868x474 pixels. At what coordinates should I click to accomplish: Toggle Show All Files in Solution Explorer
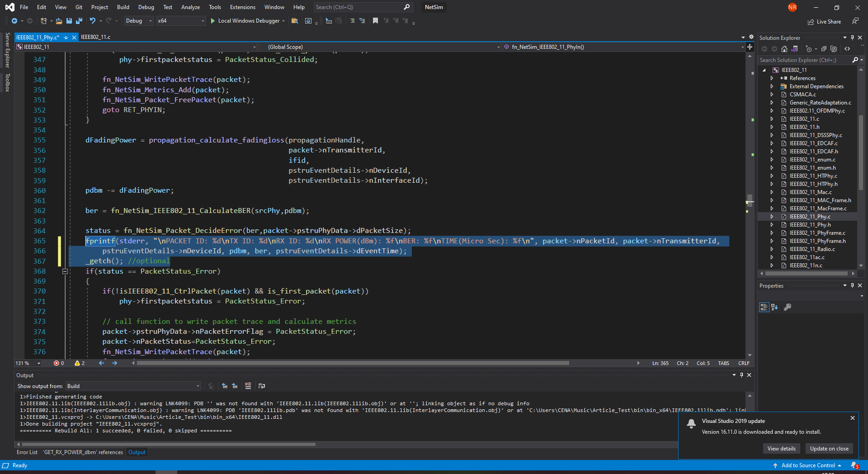pos(834,49)
